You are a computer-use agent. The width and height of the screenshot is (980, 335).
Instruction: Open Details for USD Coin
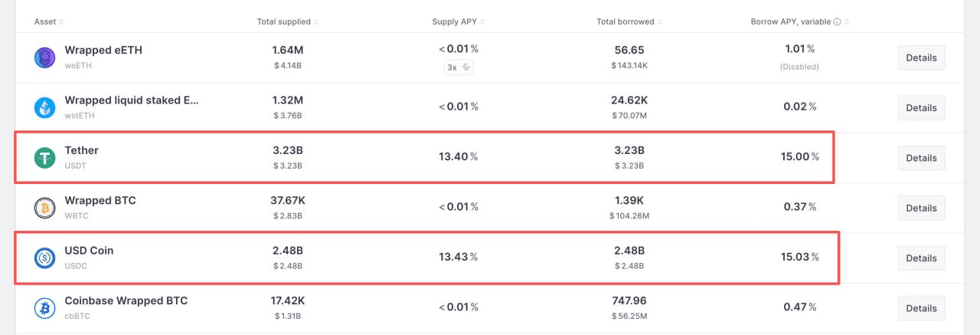tap(921, 258)
